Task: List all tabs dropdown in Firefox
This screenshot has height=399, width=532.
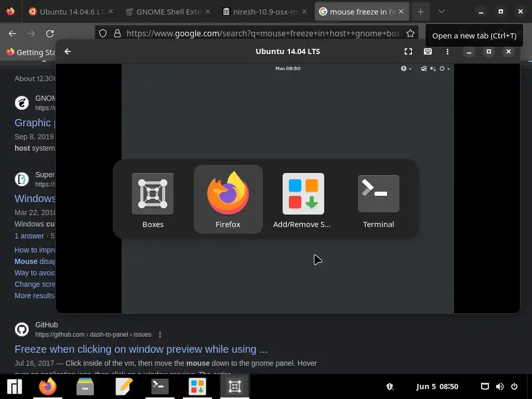Action: (x=442, y=11)
